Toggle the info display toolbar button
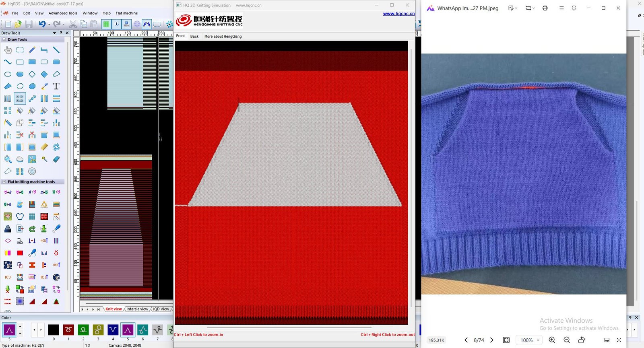Image resolution: width=644 pixels, height=348 pixels. [x=116, y=24]
